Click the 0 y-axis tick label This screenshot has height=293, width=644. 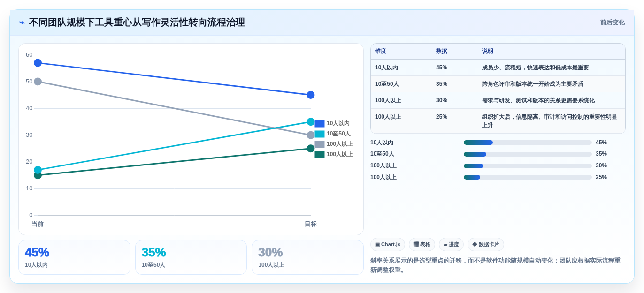tap(31, 215)
